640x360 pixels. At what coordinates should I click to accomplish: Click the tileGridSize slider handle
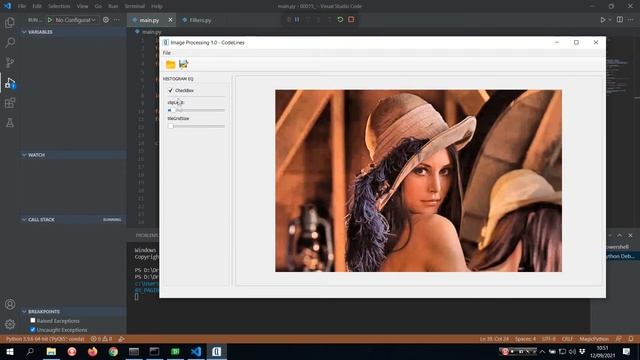(x=171, y=126)
